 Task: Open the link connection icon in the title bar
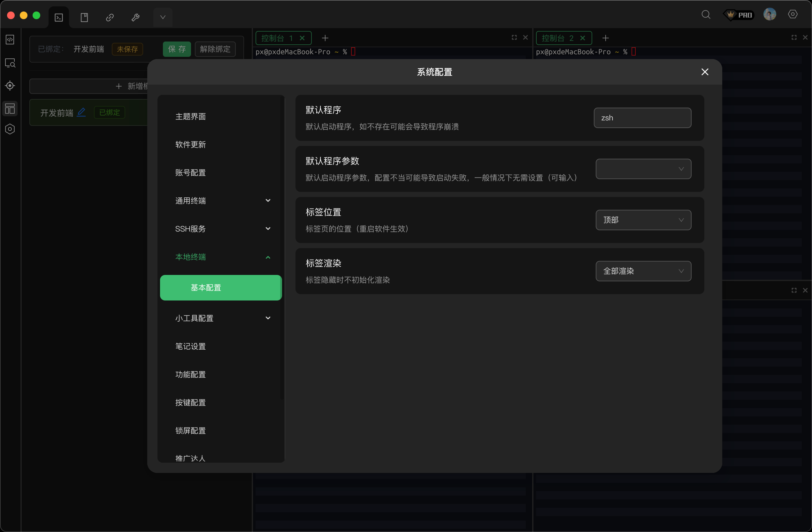pos(110,17)
